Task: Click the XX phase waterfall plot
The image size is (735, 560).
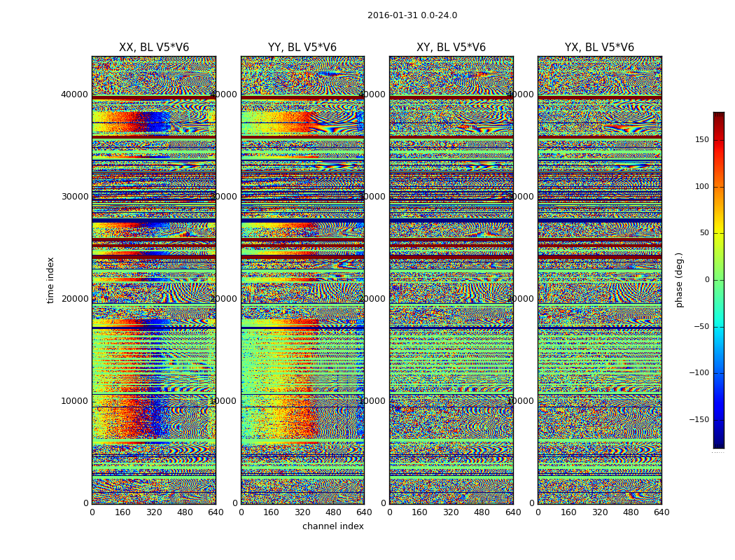Action: tap(154, 280)
